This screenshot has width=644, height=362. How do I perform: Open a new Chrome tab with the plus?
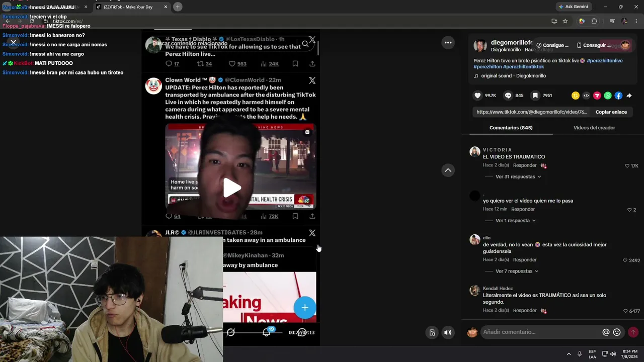(x=178, y=7)
